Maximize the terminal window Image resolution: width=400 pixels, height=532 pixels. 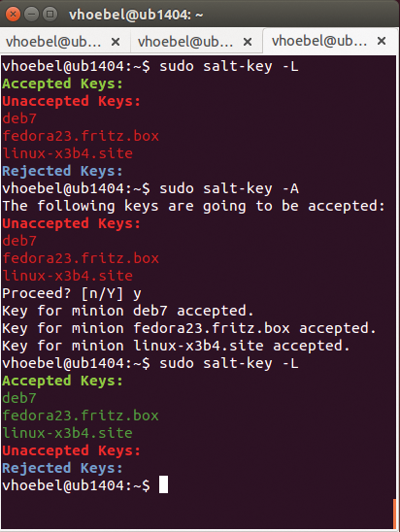pyautogui.click(x=50, y=15)
